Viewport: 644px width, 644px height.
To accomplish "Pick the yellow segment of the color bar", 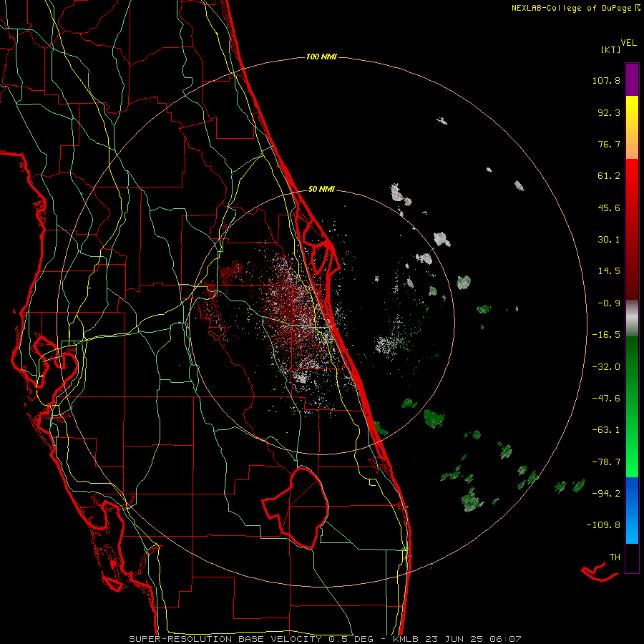I will coord(632,127).
